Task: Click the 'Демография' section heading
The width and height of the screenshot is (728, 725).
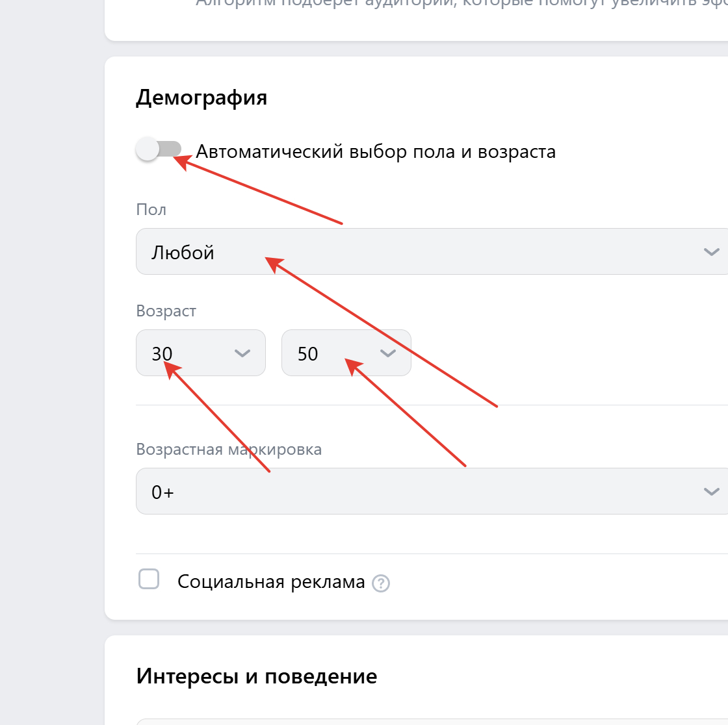Action: tap(201, 97)
